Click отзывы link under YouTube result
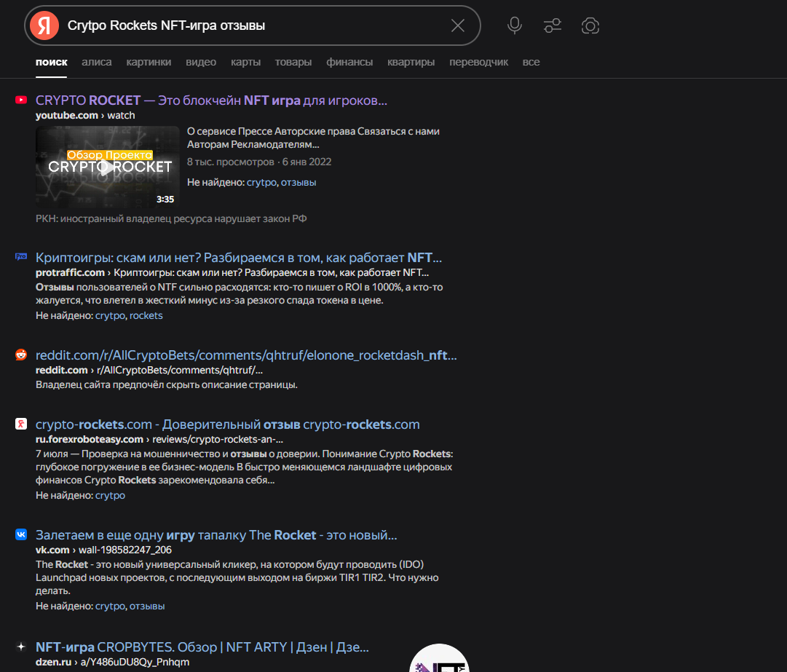The width and height of the screenshot is (787, 672). tap(298, 182)
